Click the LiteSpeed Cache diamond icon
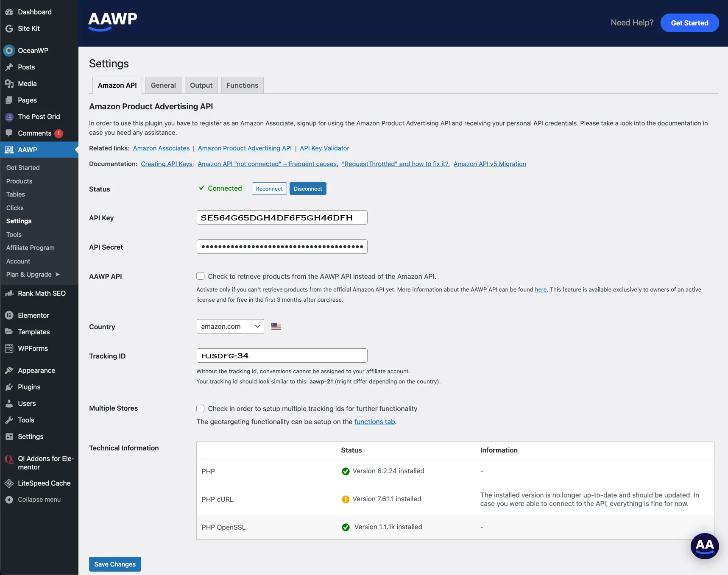Image resolution: width=728 pixels, height=575 pixels. (9, 483)
